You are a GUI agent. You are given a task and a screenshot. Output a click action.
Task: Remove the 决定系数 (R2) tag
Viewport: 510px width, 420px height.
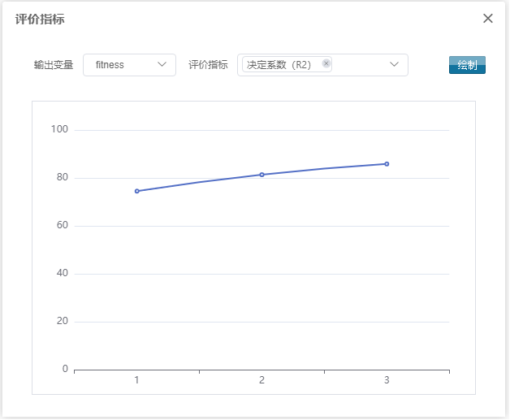pyautogui.click(x=326, y=63)
